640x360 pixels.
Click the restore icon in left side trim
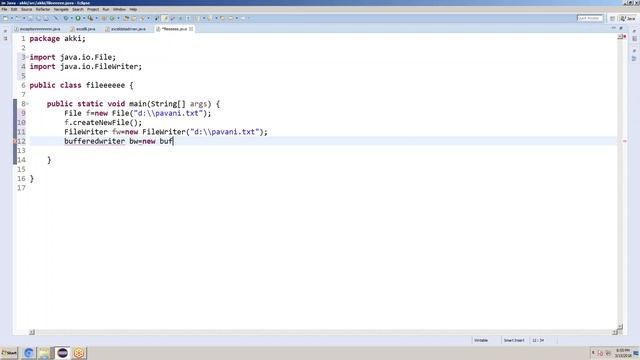coord(5,31)
